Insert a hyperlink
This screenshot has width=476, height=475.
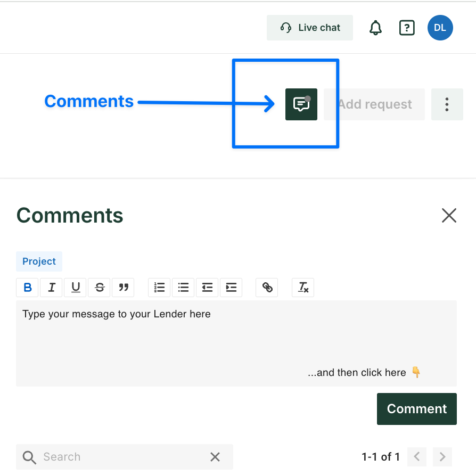(x=267, y=288)
